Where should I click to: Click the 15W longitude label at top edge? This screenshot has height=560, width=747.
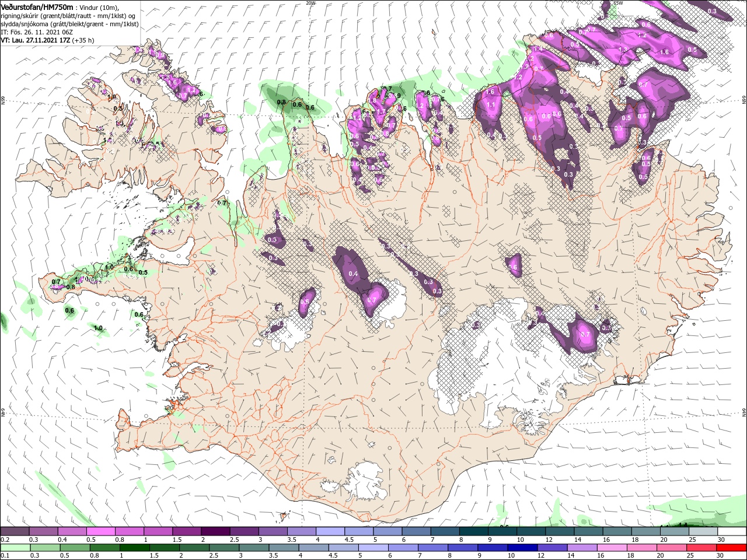[x=618, y=3]
